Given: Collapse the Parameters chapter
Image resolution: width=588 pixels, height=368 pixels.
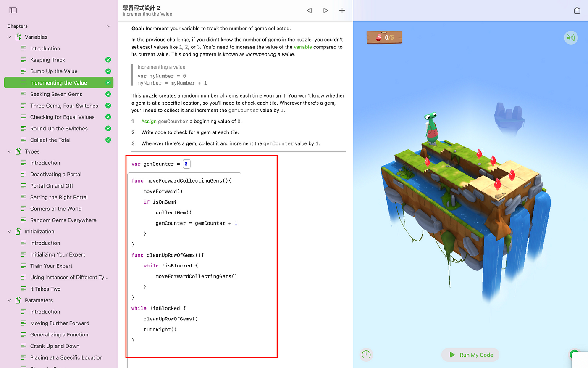Looking at the screenshot, I should click(x=9, y=300).
